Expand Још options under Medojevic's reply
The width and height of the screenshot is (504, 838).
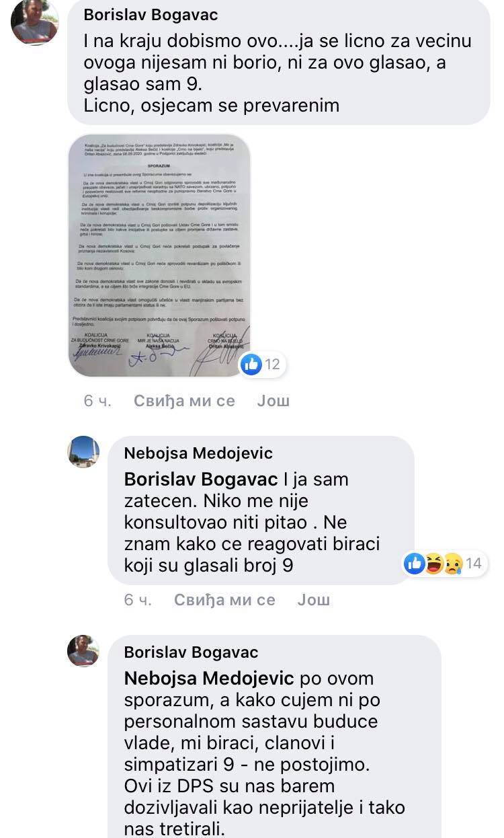pyautogui.click(x=314, y=600)
